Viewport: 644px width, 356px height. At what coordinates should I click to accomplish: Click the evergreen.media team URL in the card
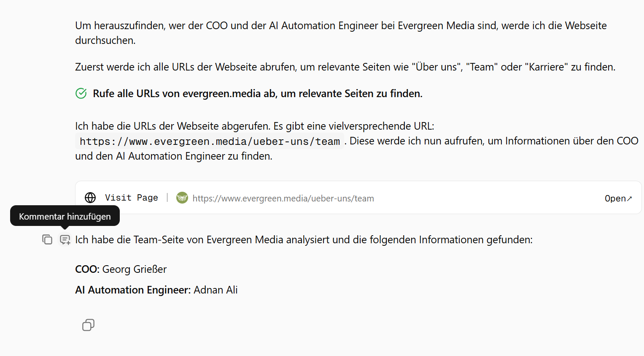[x=283, y=198]
